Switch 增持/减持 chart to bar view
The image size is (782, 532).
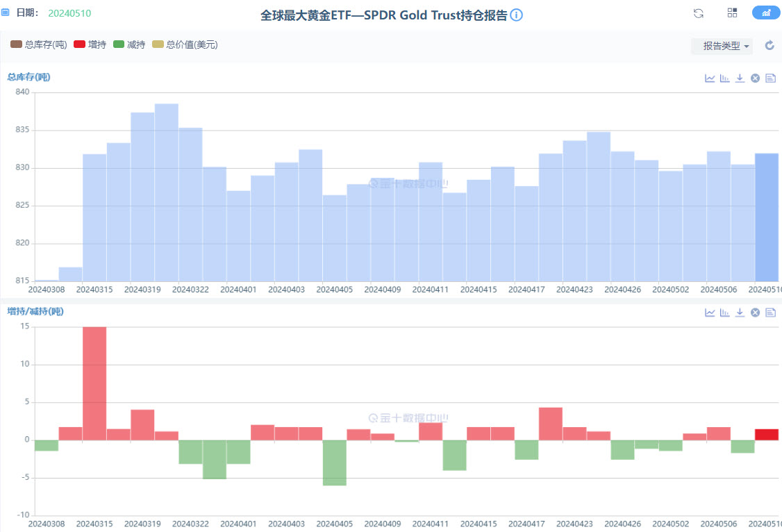[x=724, y=313]
